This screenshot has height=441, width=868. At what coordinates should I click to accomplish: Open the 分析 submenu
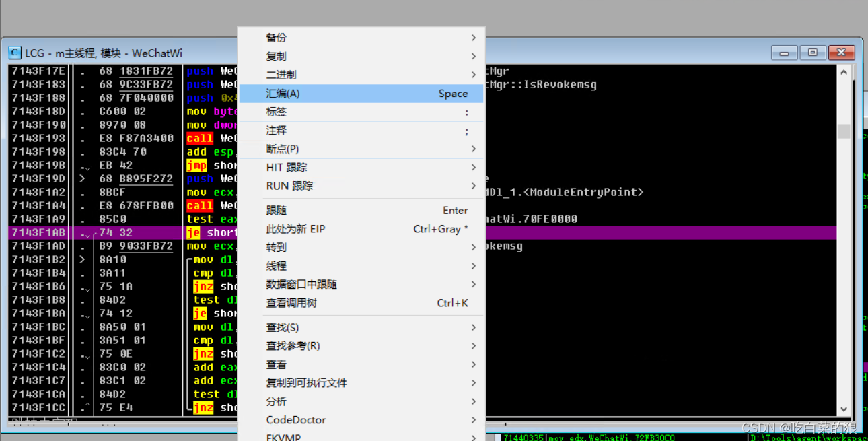pyautogui.click(x=361, y=401)
